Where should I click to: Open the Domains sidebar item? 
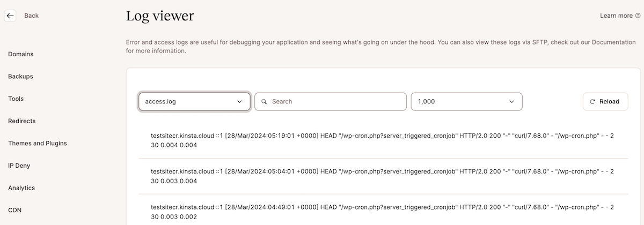[x=21, y=54]
